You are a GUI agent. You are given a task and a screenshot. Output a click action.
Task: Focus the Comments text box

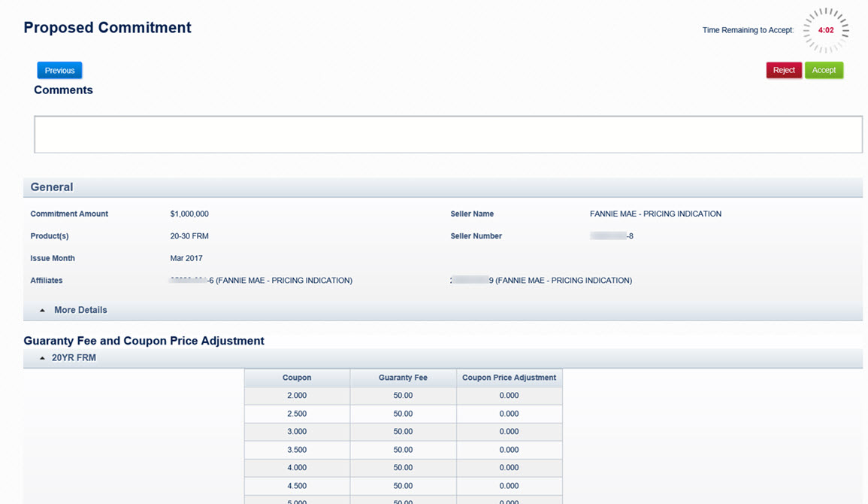tap(448, 135)
